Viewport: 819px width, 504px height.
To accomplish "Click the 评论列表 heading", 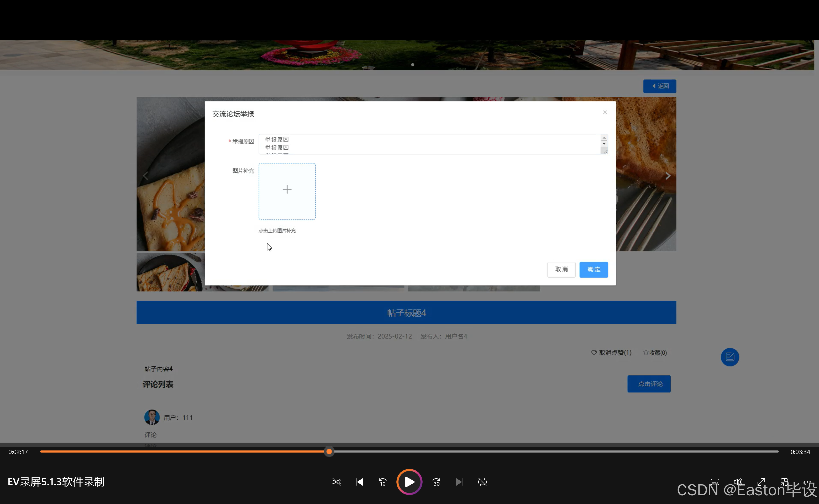I will pyautogui.click(x=158, y=384).
